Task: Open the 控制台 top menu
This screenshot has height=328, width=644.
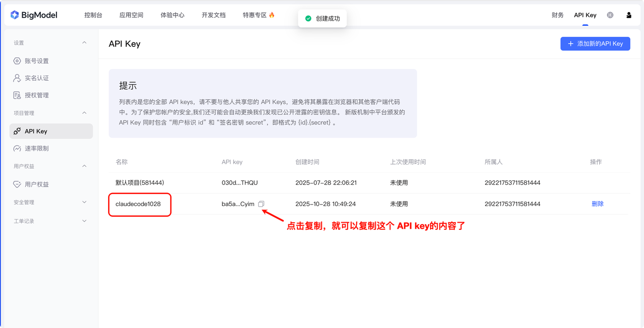Action: pos(93,15)
